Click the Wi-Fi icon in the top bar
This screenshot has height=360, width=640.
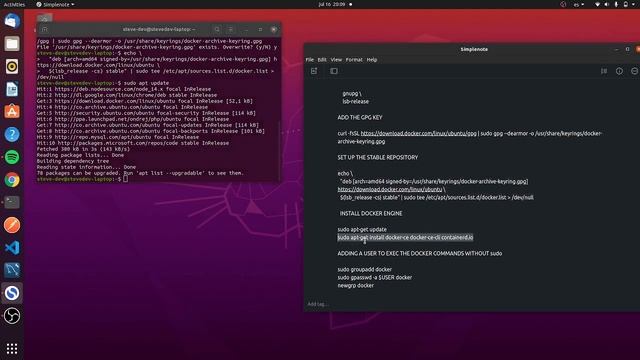tap(598, 4)
